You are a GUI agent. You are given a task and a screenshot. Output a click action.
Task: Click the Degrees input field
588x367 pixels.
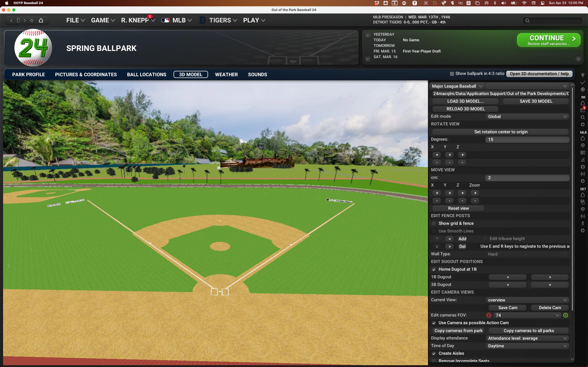pos(527,140)
